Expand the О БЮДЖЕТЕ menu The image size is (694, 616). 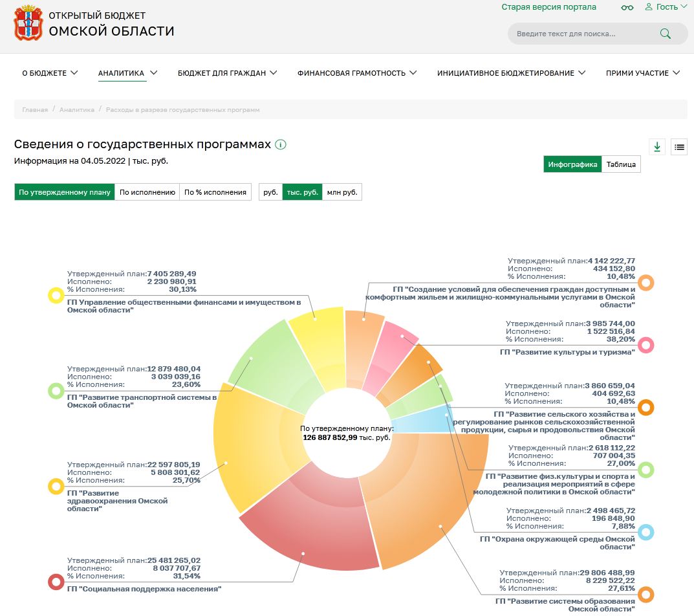(x=50, y=73)
